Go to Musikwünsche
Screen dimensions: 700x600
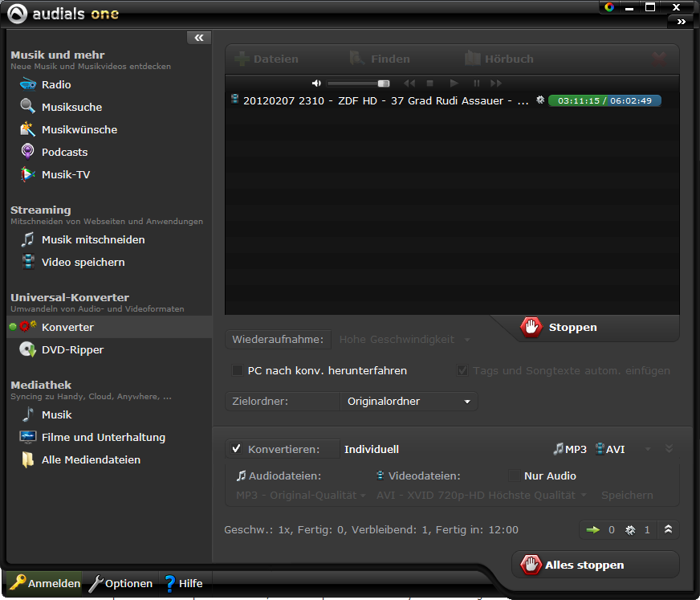[x=79, y=129]
